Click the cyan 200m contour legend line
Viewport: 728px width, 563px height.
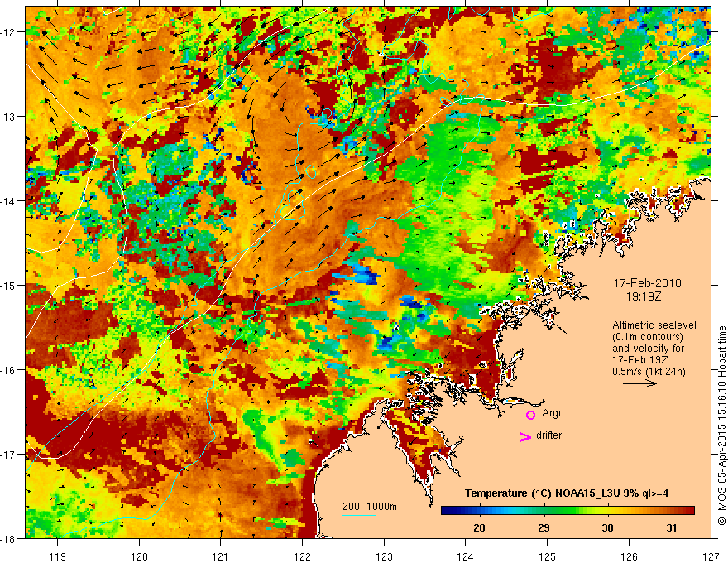click(x=359, y=515)
